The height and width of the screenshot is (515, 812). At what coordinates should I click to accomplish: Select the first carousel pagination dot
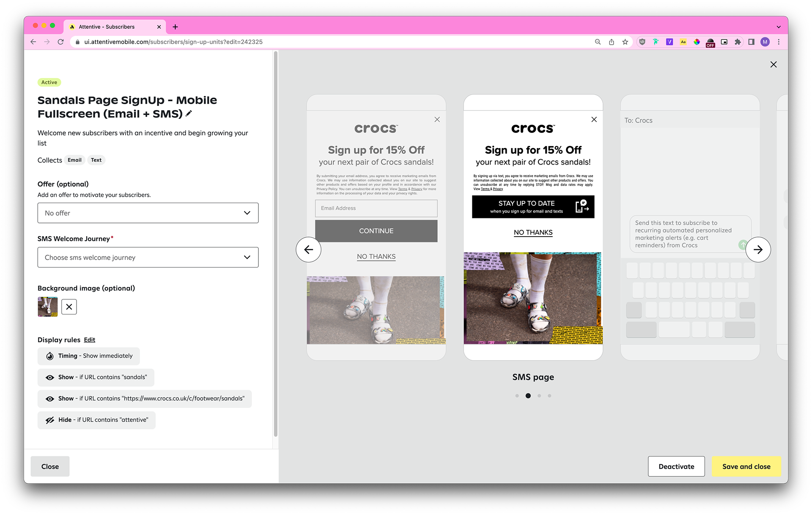click(517, 396)
